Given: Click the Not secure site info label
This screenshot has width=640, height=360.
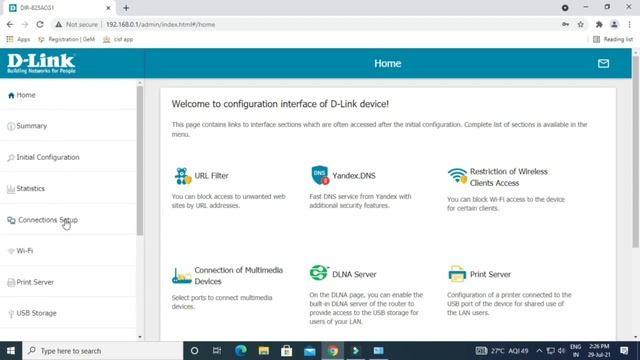Looking at the screenshot, I should pos(77,24).
